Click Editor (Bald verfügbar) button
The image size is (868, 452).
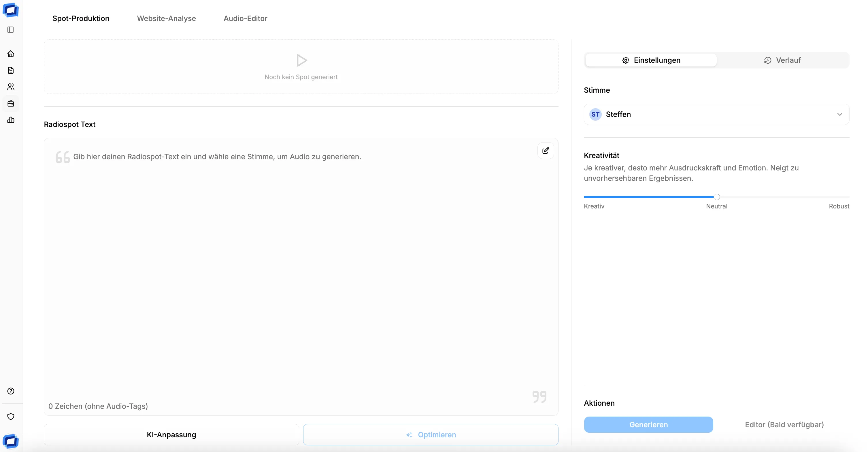pos(784,425)
